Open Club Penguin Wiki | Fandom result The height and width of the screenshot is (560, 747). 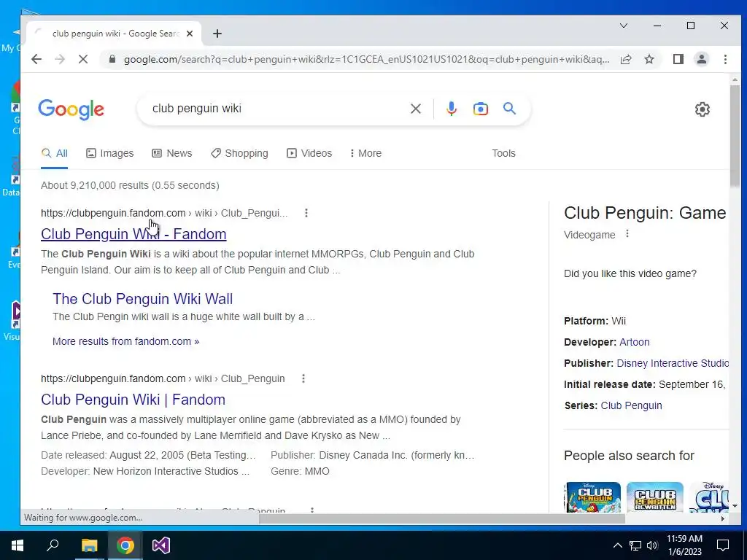pyautogui.click(x=133, y=400)
